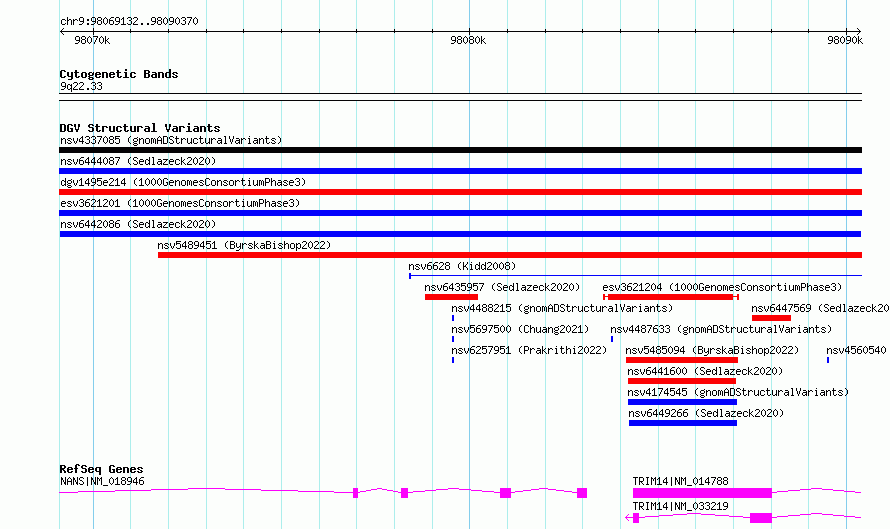This screenshot has height=529, width=890.
Task: Click the RefSeq Genes track title
Action: click(x=101, y=469)
